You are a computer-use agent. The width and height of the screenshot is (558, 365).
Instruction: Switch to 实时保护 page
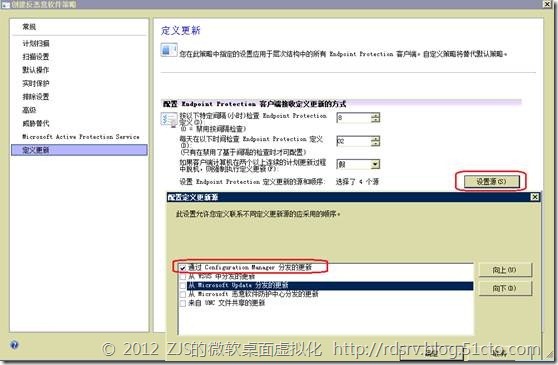point(36,83)
